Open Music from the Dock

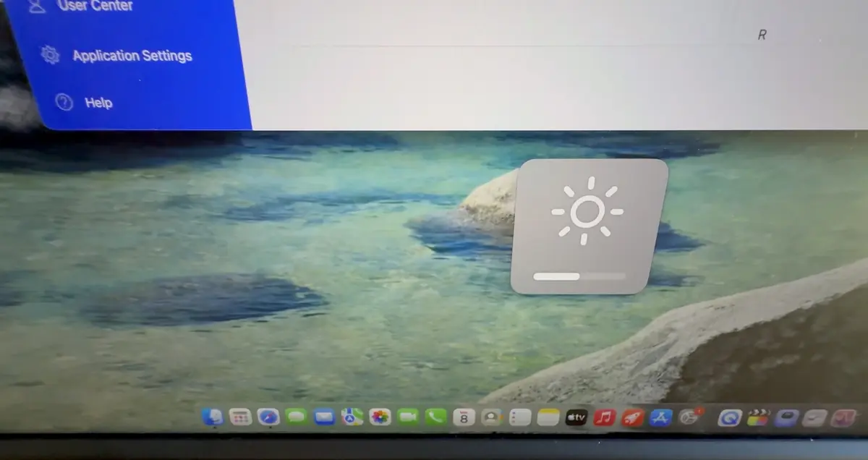(604, 417)
